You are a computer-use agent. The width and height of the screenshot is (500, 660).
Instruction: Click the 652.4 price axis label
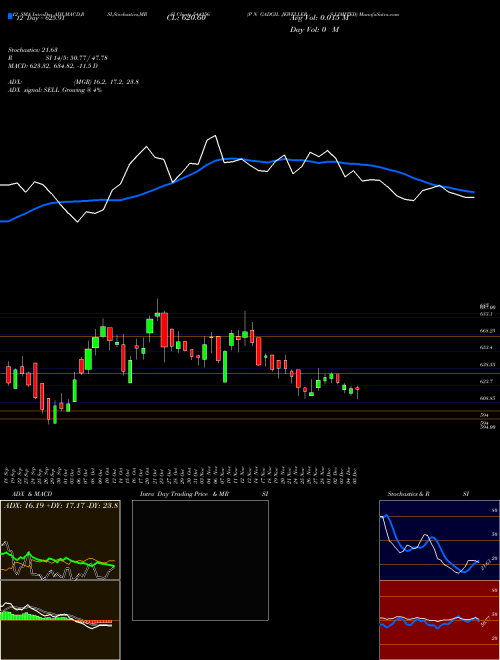point(486,348)
